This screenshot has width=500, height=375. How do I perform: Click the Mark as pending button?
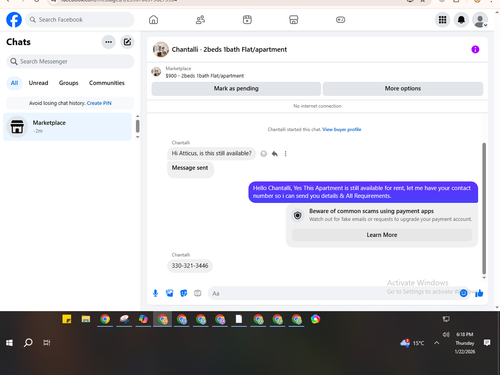(x=236, y=89)
